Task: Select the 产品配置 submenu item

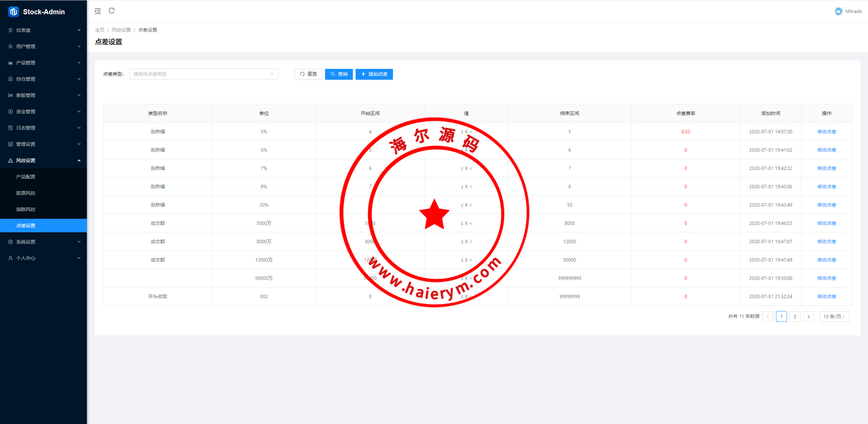Action: [x=26, y=177]
